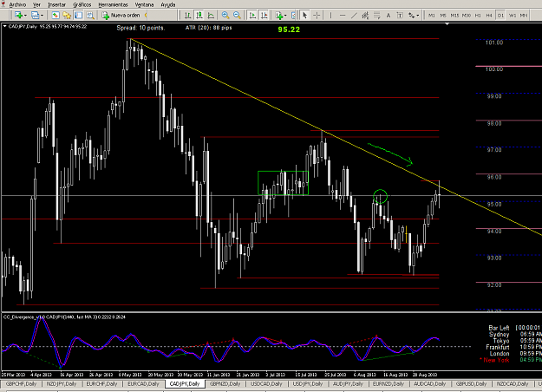Select the crosshair tool
Image resolution: width=542 pixels, height=392 pixels.
317,16
